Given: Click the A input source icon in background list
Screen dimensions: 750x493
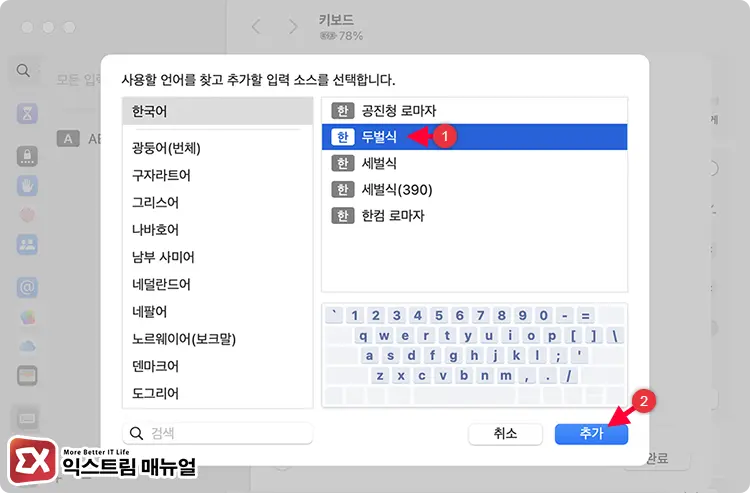Looking at the screenshot, I should pyautogui.click(x=68, y=139).
